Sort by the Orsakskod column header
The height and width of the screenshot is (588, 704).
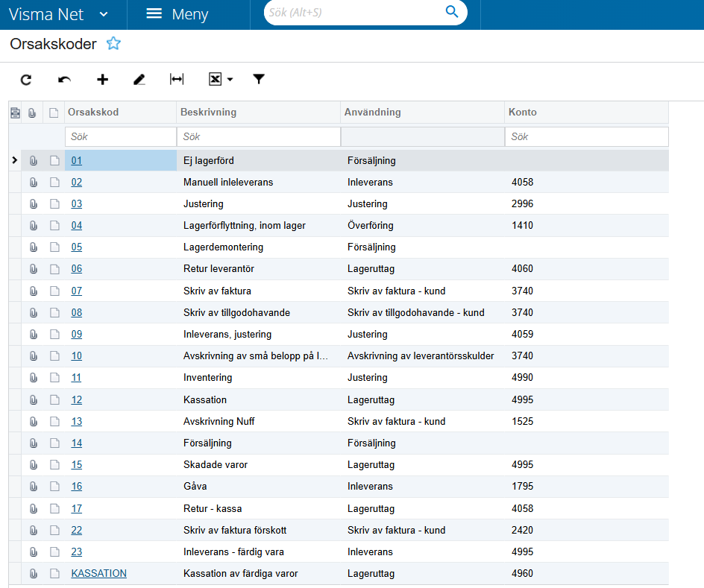pyautogui.click(x=93, y=112)
